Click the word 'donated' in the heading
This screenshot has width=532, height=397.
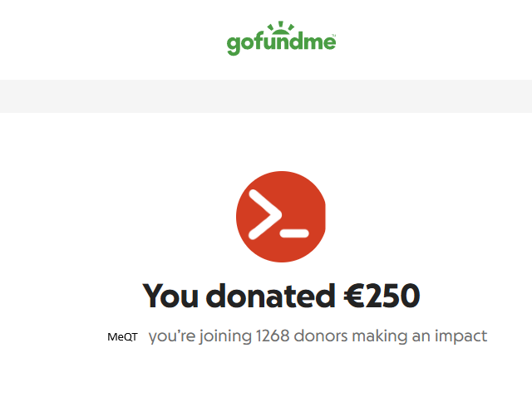pos(271,296)
